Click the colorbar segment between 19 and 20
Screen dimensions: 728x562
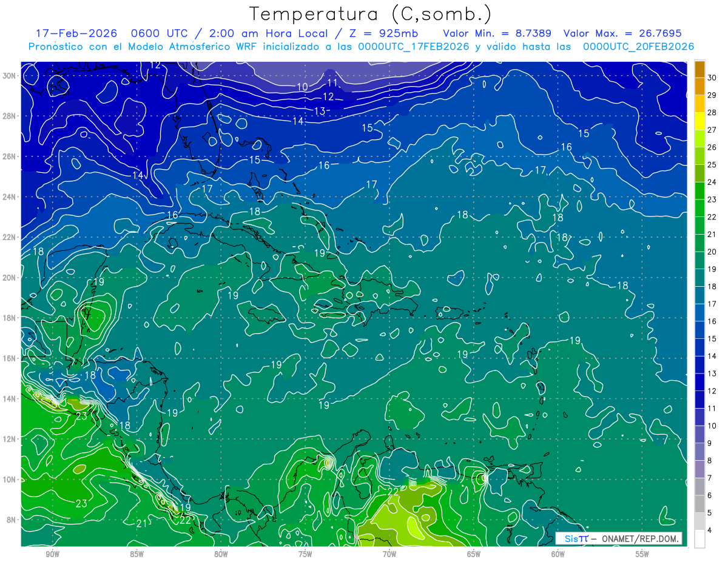(699, 261)
